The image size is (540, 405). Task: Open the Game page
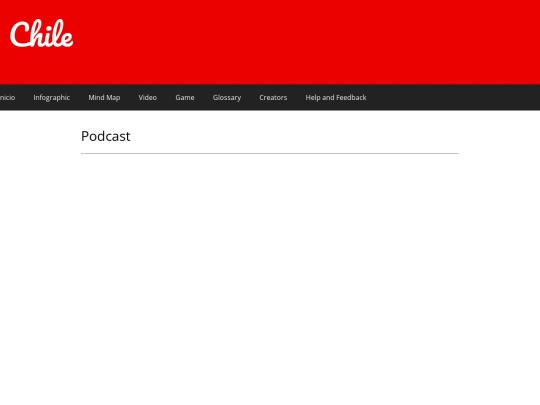[185, 97]
